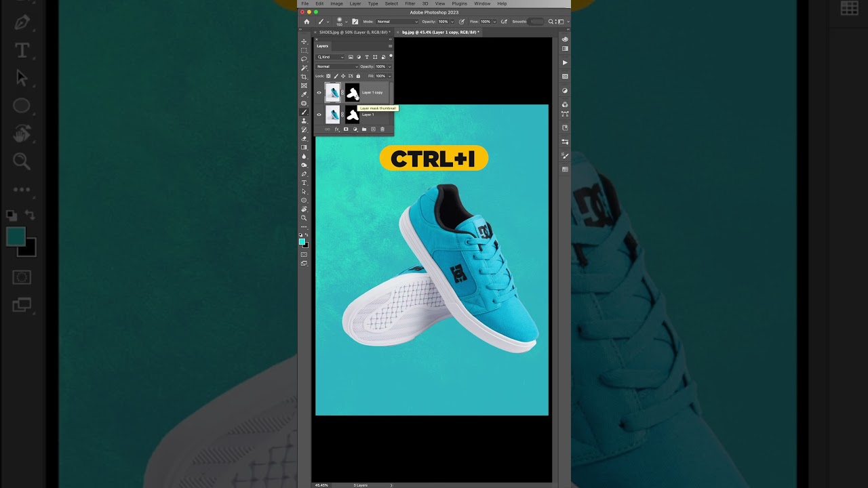Open the layer Fill dropdown
Viewport: 868px width, 488px height.
[390, 76]
